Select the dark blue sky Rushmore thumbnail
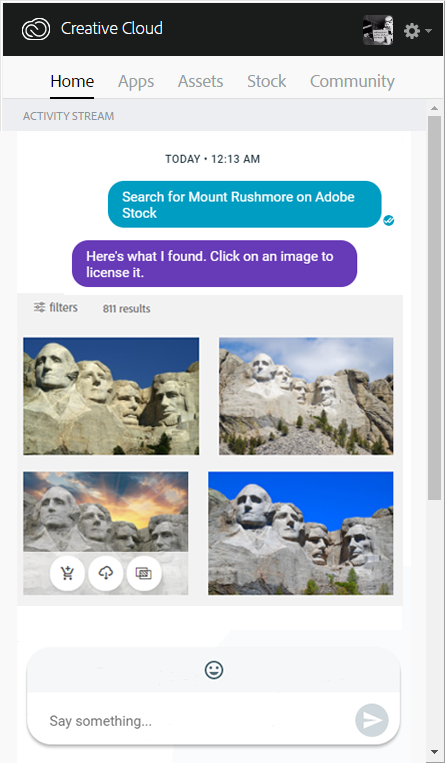This screenshot has width=445, height=763. click(111, 396)
